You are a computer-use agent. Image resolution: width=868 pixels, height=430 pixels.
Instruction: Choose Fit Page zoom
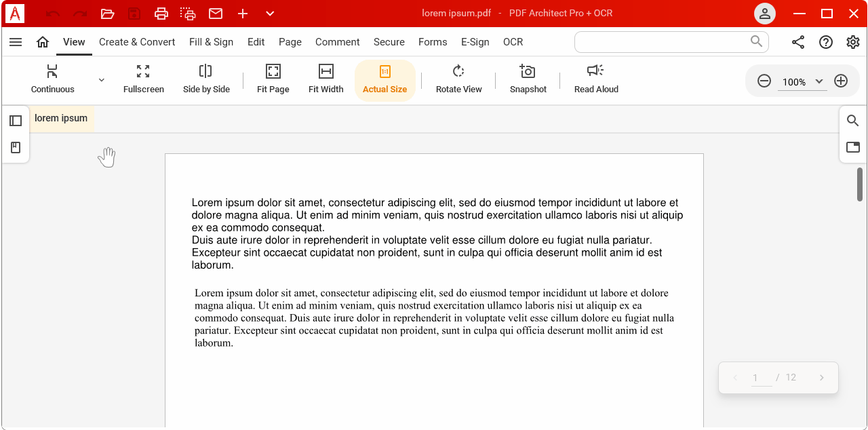coord(273,79)
